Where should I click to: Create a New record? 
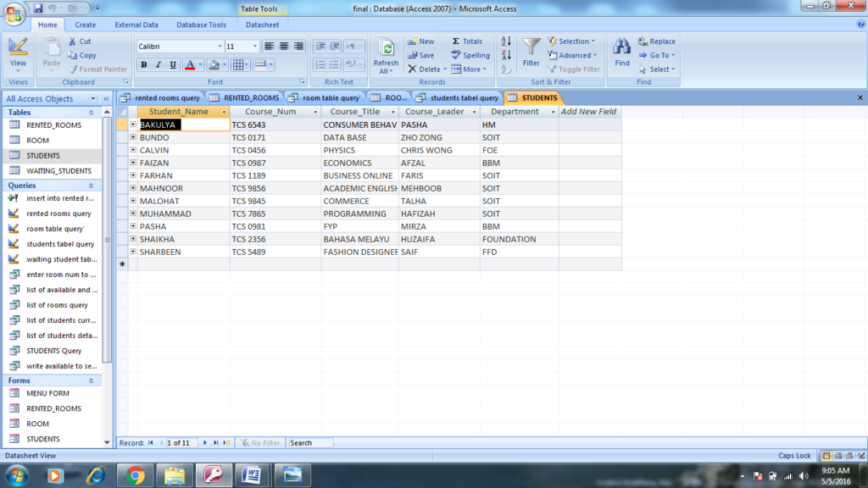point(421,42)
